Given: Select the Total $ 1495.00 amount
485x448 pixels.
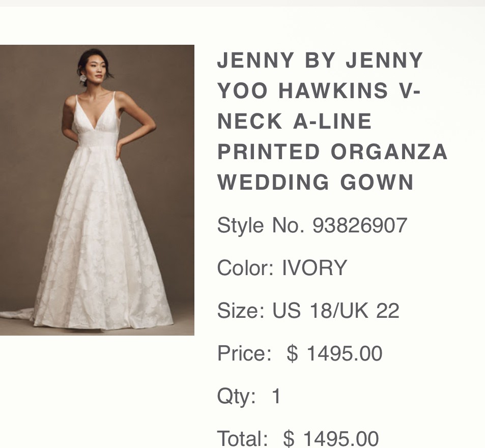Looking at the screenshot, I should pos(331,438).
